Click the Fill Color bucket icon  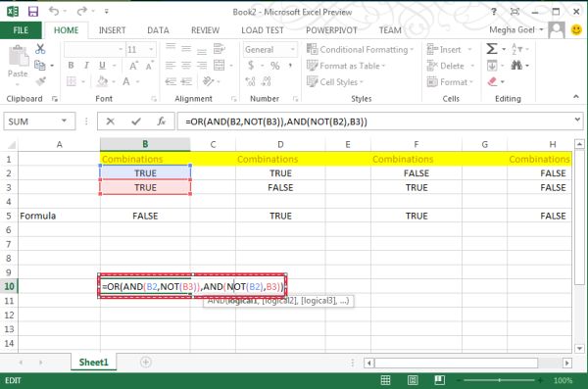pos(102,81)
